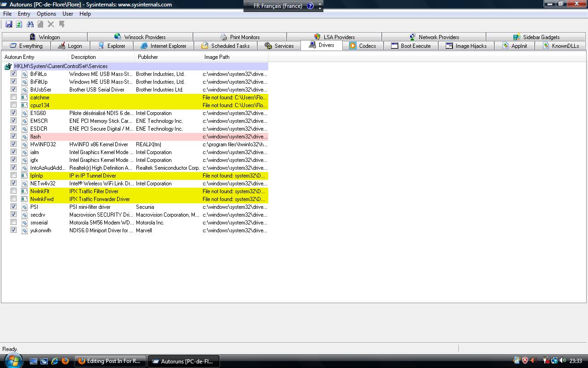Launch Internet Explorer from quick launch

click(55, 361)
